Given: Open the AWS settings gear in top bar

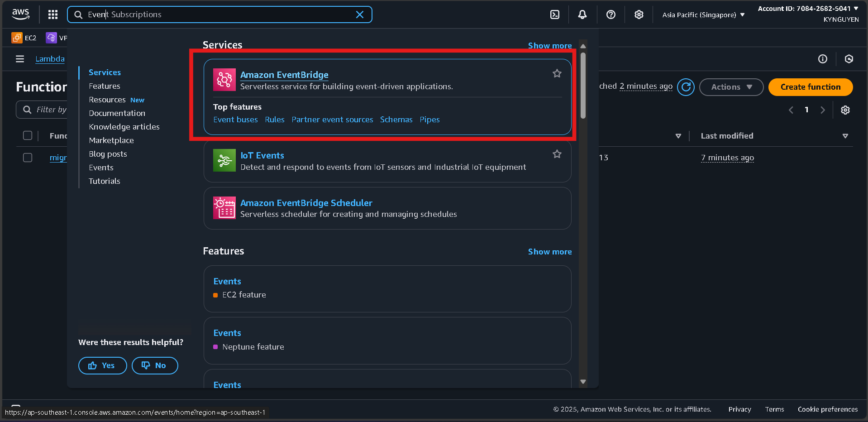Looking at the screenshot, I should 639,14.
